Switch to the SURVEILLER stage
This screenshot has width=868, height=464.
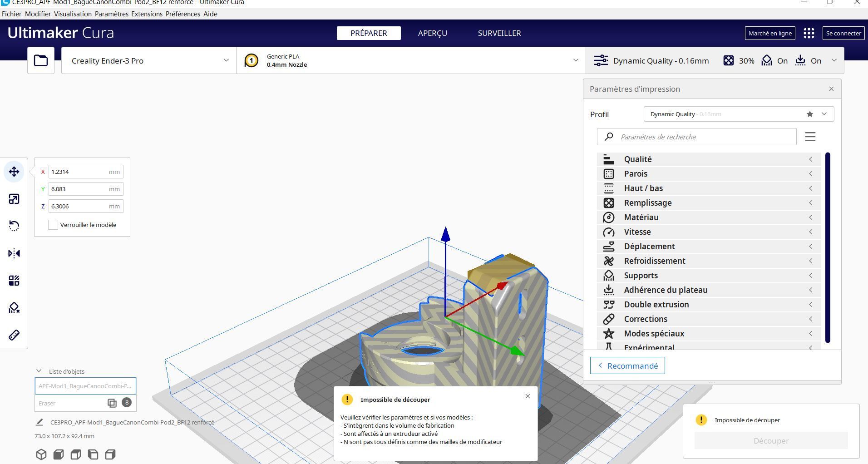499,33
